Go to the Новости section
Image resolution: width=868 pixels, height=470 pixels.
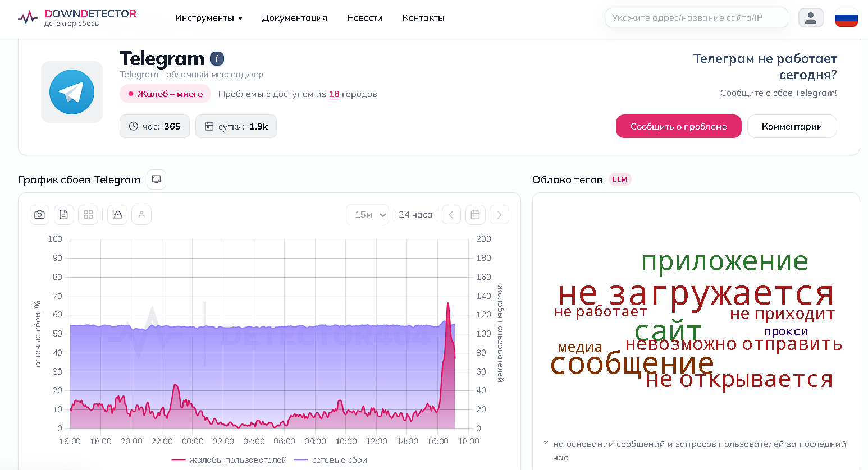364,18
